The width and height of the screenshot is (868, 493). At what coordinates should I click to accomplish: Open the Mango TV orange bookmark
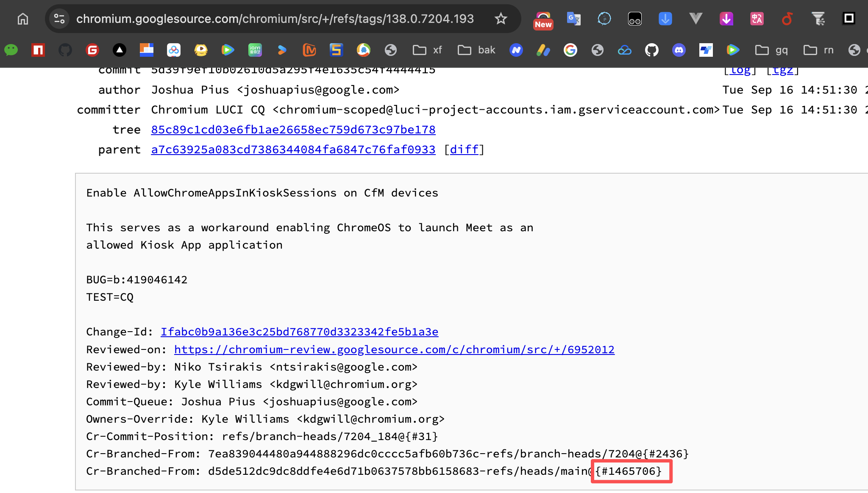309,50
